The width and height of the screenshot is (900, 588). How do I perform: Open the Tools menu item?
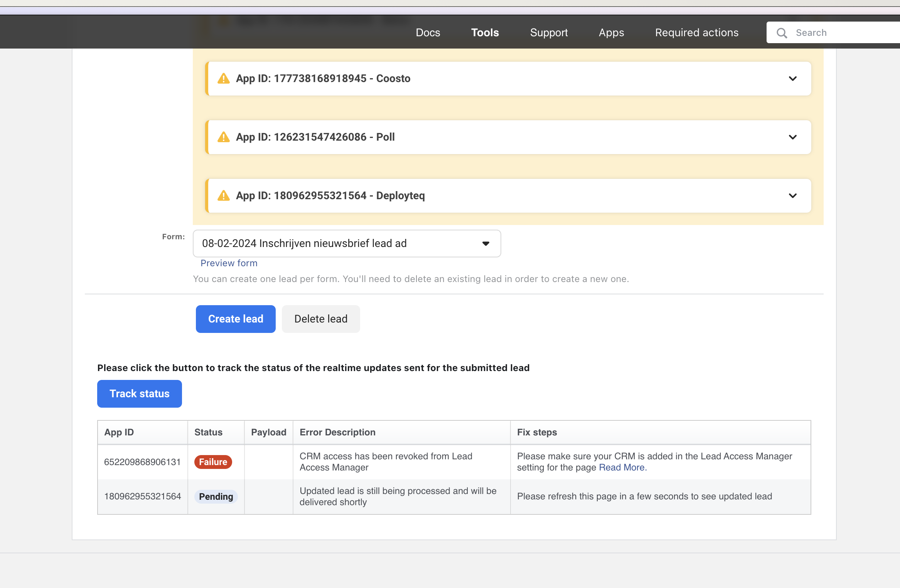click(485, 32)
